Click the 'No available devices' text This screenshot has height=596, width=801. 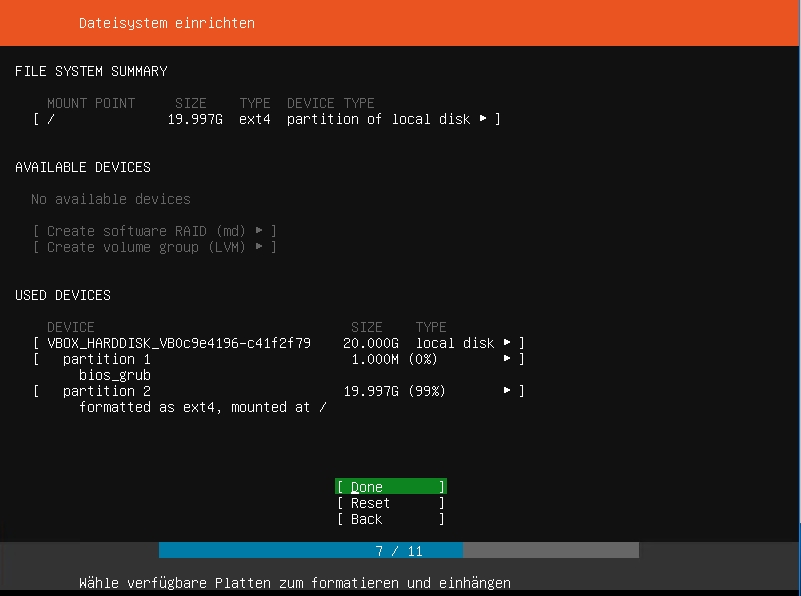pyautogui.click(x=110, y=199)
